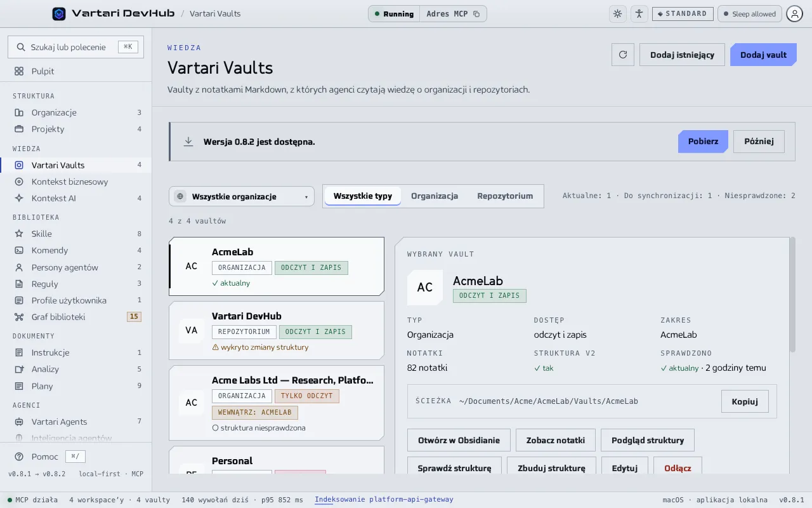812x508 pixels.
Task: Click the refresh icon button beside Dodaj istniejący
Action: [623, 55]
